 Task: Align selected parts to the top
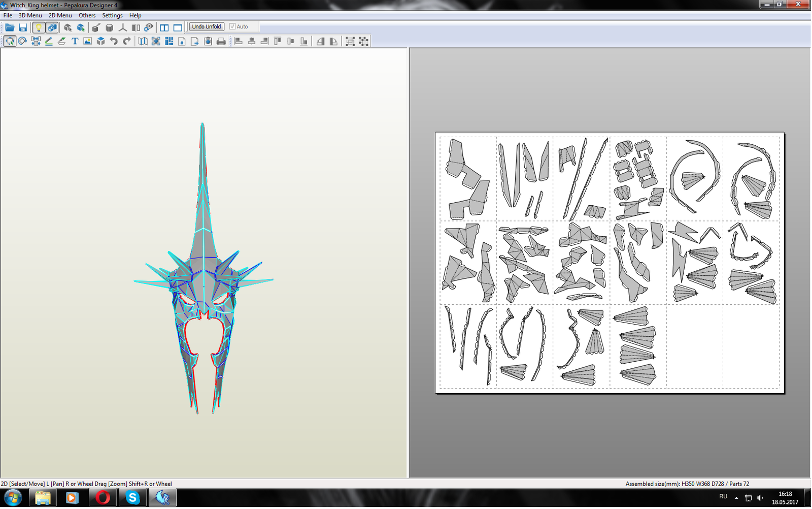tap(278, 41)
